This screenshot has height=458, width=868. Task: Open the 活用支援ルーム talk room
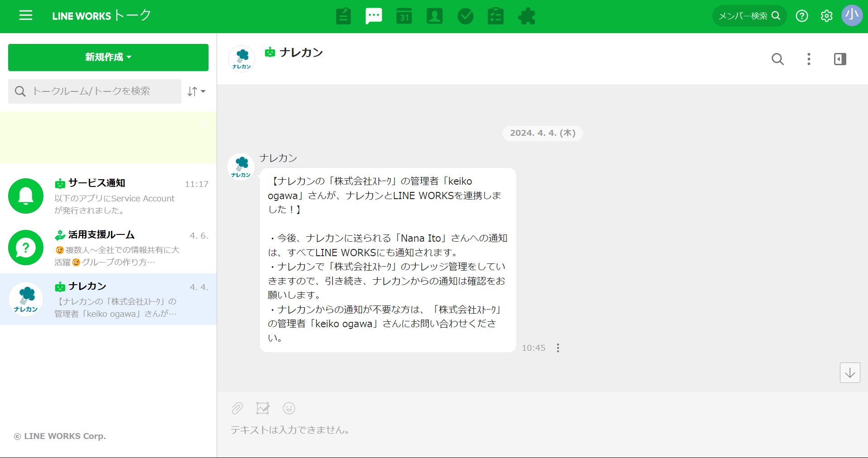click(x=108, y=248)
